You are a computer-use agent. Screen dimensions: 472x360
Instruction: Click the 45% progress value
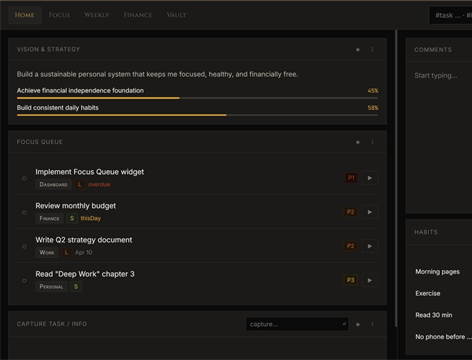(x=373, y=91)
